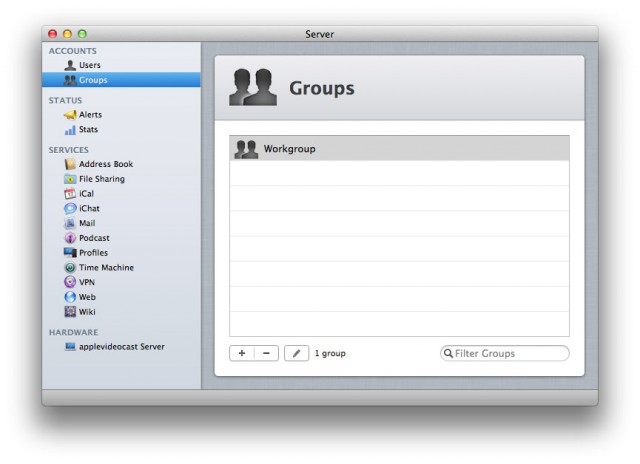
Task: Click the HARDWARE section header
Action: 73,332
